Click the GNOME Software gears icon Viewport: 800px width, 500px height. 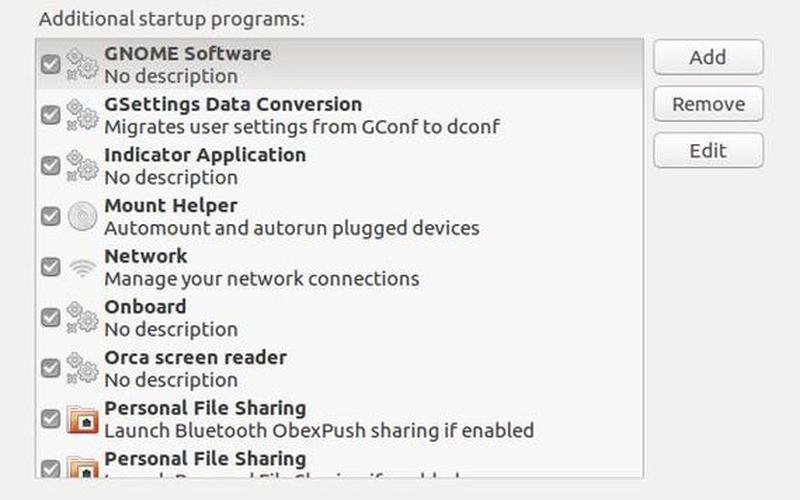point(82,64)
